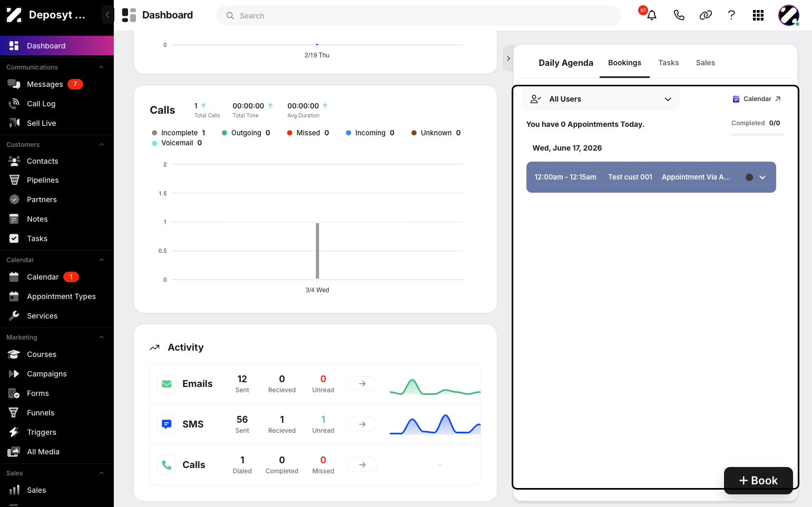The image size is (812, 507).
Task: Click the Tasks checkmark icon in sidebar
Action: pos(14,238)
